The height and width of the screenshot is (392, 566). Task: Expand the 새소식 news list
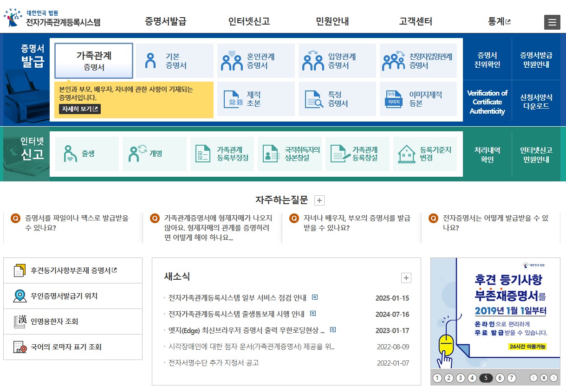[x=406, y=277]
